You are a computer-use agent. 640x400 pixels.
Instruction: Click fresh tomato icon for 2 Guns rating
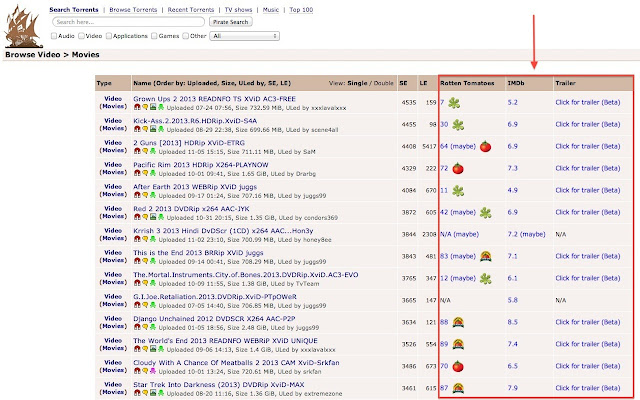click(485, 147)
